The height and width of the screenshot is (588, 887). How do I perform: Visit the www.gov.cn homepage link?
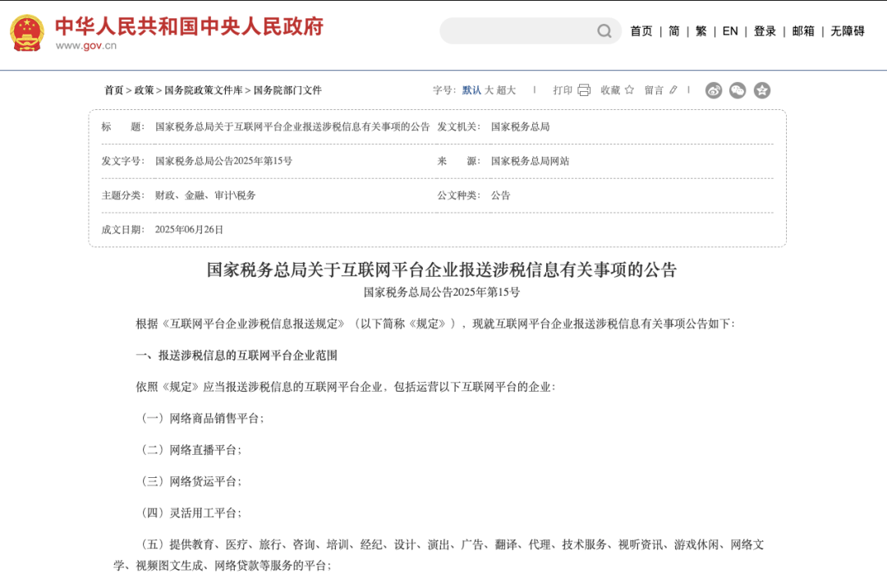85,47
